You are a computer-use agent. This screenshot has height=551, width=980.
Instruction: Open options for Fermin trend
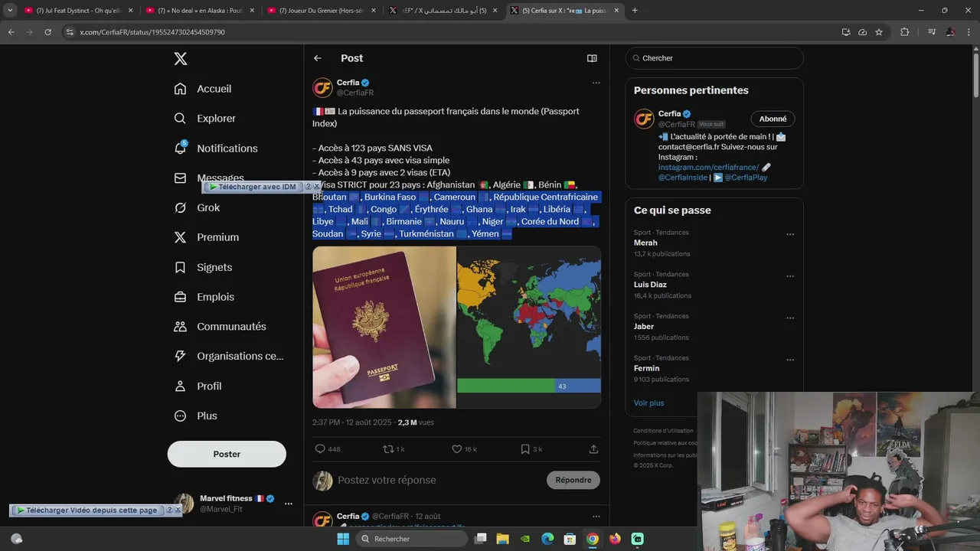790,360
